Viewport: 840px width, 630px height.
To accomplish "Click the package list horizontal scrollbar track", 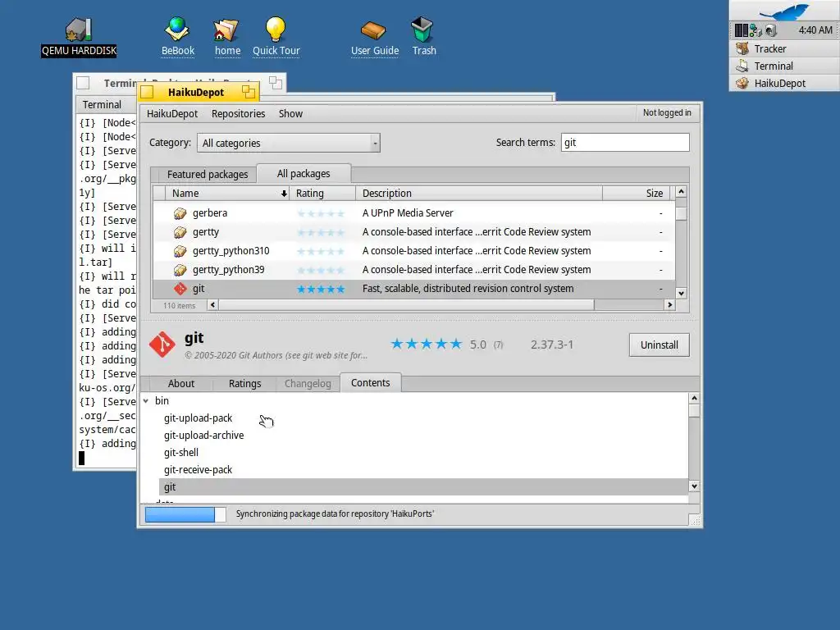I will [x=629, y=305].
